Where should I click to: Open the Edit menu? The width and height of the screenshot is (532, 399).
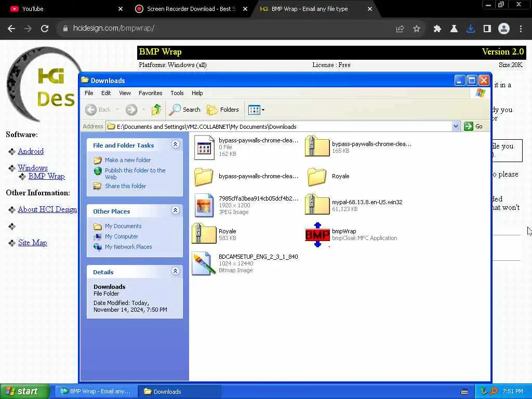(106, 93)
